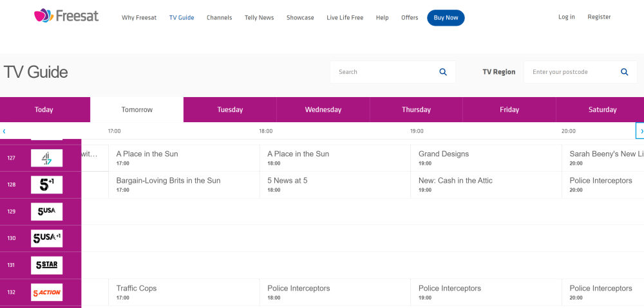
Task: Open Grand Designs programme at 19:00
Action: 486,158
